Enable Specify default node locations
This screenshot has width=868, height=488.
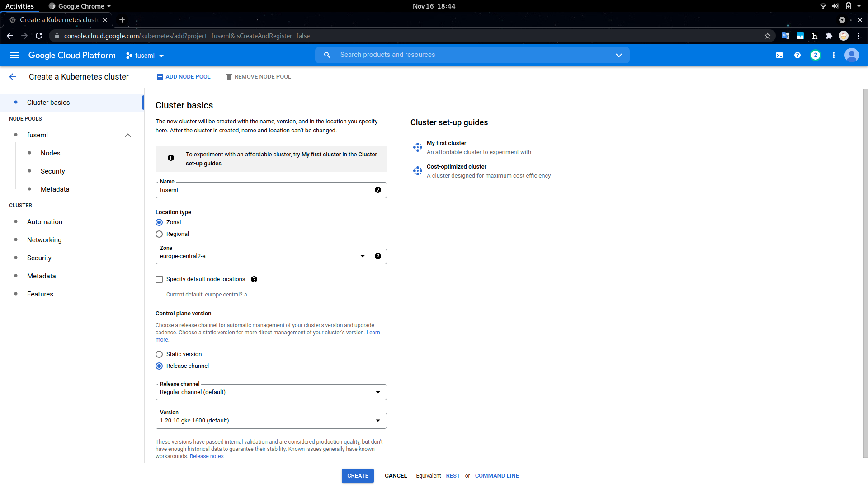(159, 279)
